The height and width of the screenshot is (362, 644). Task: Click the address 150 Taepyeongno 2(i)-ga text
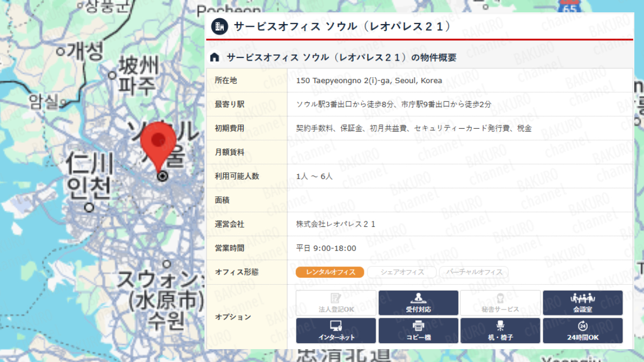tap(369, 80)
